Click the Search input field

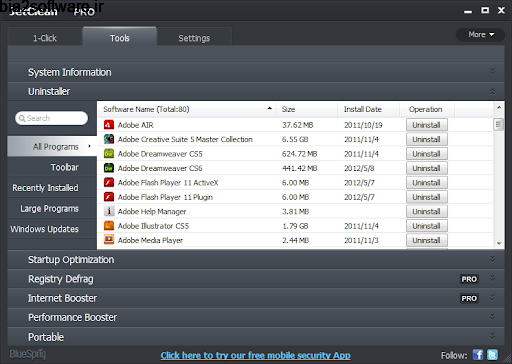pos(51,118)
